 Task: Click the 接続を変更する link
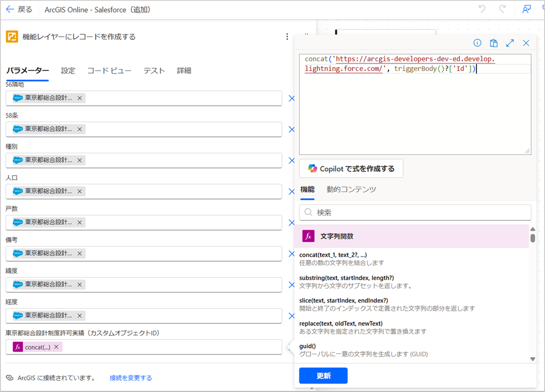pos(130,378)
